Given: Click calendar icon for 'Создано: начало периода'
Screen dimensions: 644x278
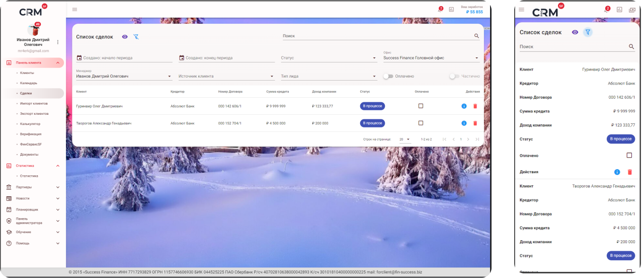Looking at the screenshot, I should point(79,58).
